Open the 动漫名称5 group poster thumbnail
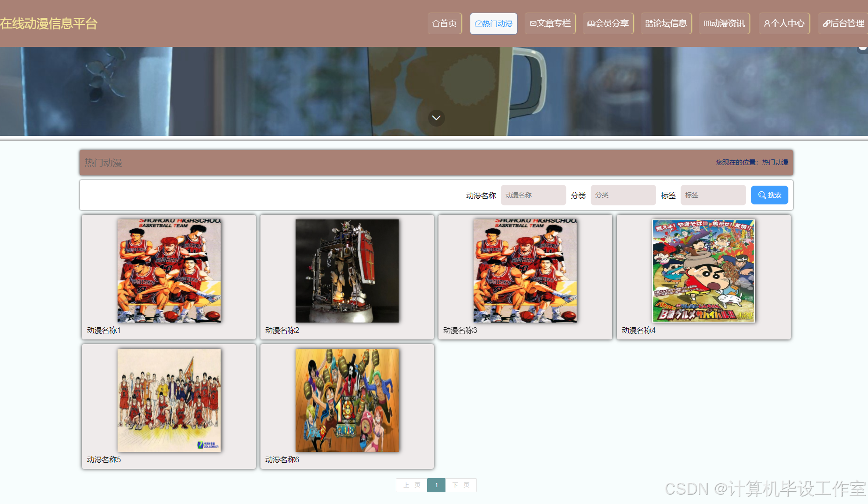Screen dimensions: 868x504 pos(169,400)
